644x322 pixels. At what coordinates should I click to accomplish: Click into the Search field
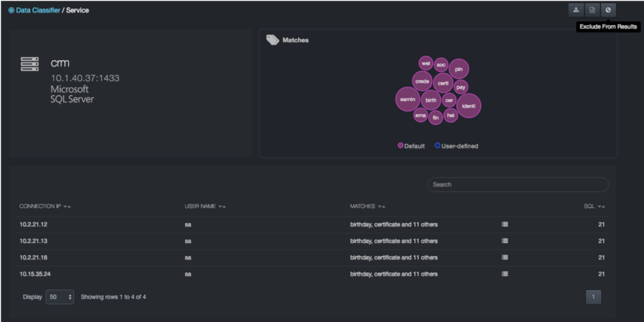click(x=518, y=184)
